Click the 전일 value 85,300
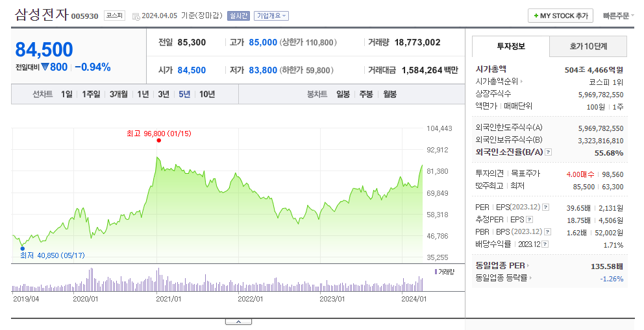644x330 pixels. tap(192, 42)
